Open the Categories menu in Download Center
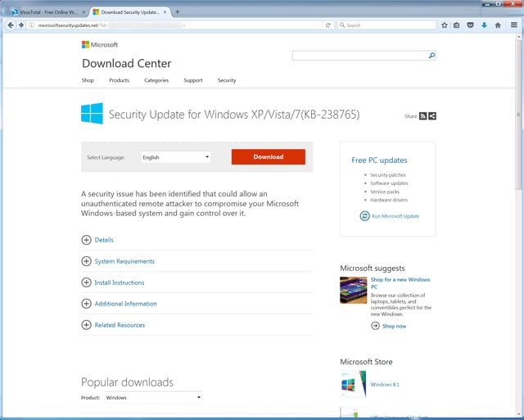524x420 pixels. click(x=156, y=80)
